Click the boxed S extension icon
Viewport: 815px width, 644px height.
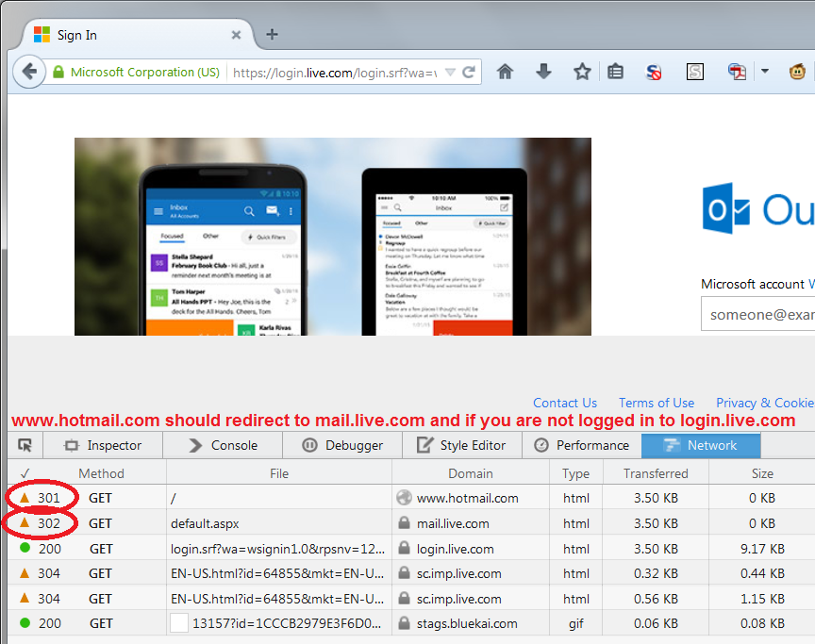point(695,71)
